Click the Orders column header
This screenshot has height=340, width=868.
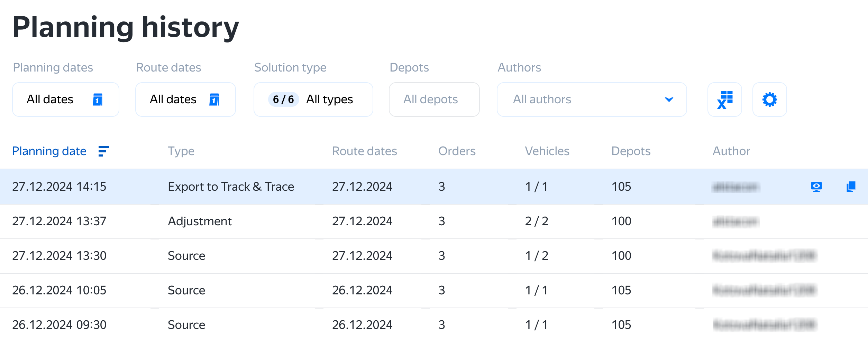[x=457, y=151]
